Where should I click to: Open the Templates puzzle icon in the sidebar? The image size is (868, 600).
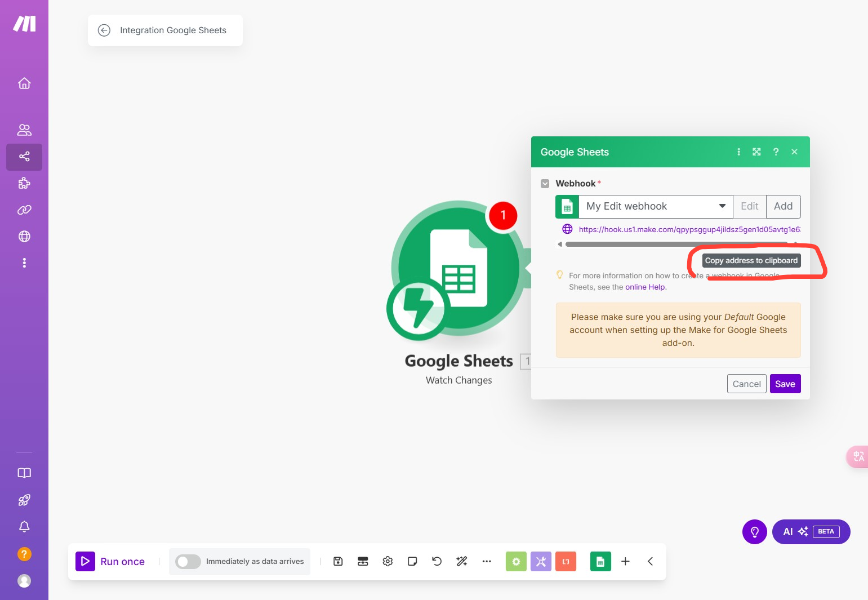click(x=24, y=183)
